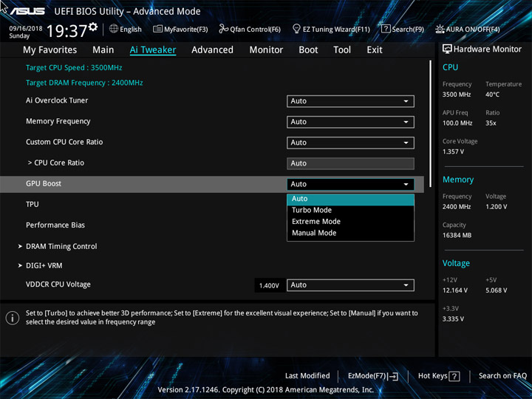Click the EzMode exit arrow icon

pos(393,376)
